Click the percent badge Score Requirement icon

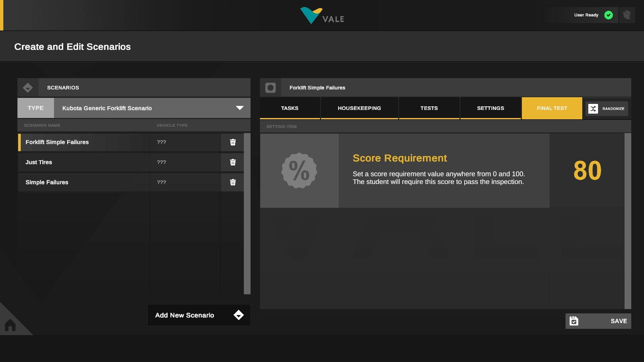pos(299,171)
